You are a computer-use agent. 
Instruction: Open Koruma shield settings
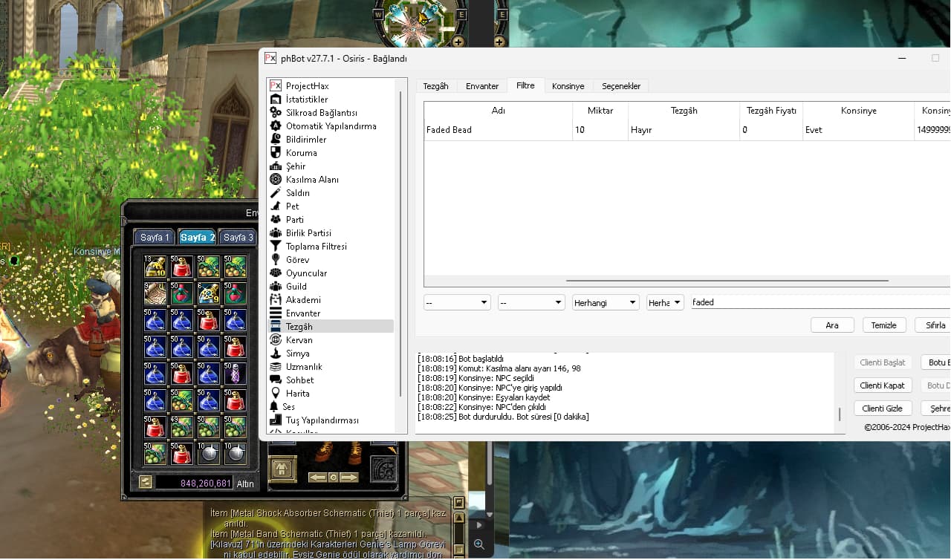tap(301, 153)
